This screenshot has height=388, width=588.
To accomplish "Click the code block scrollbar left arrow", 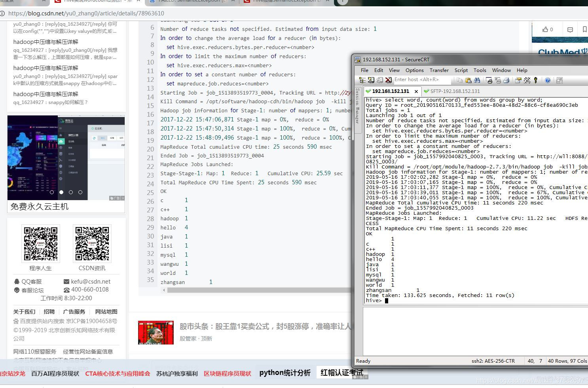I will (164, 290).
